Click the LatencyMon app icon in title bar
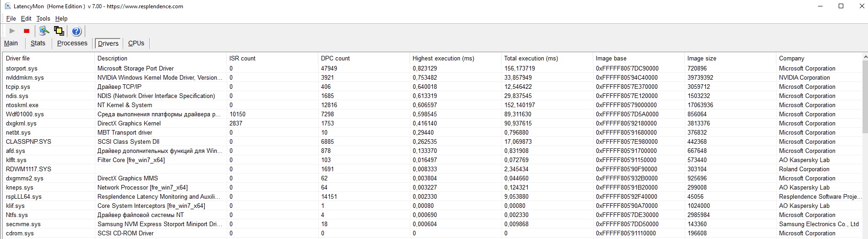The height and width of the screenshot is (239, 868). point(7,6)
